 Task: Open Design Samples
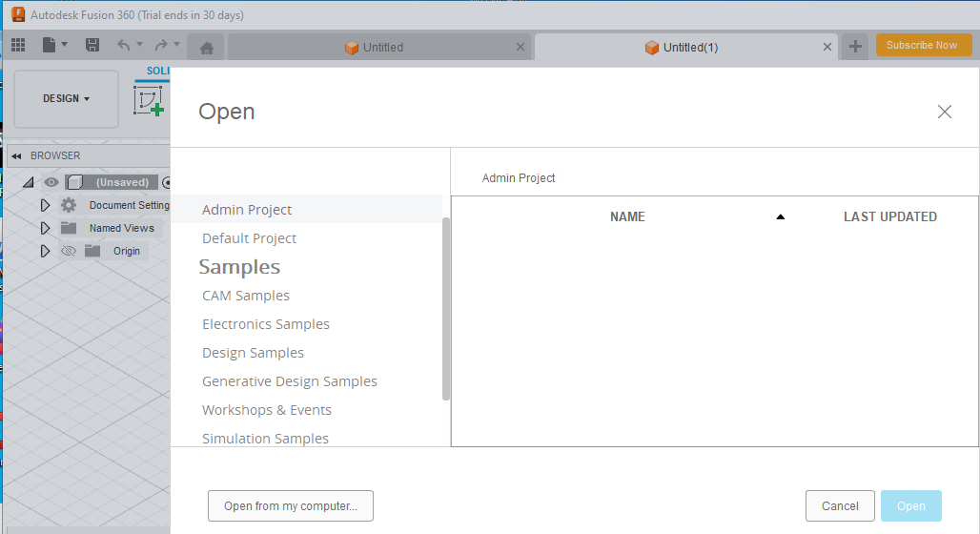point(253,353)
